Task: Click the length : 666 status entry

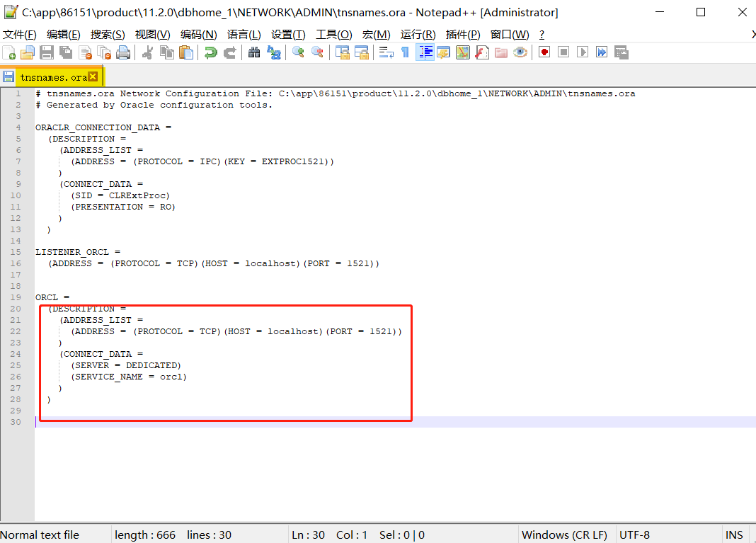Action: [145, 535]
